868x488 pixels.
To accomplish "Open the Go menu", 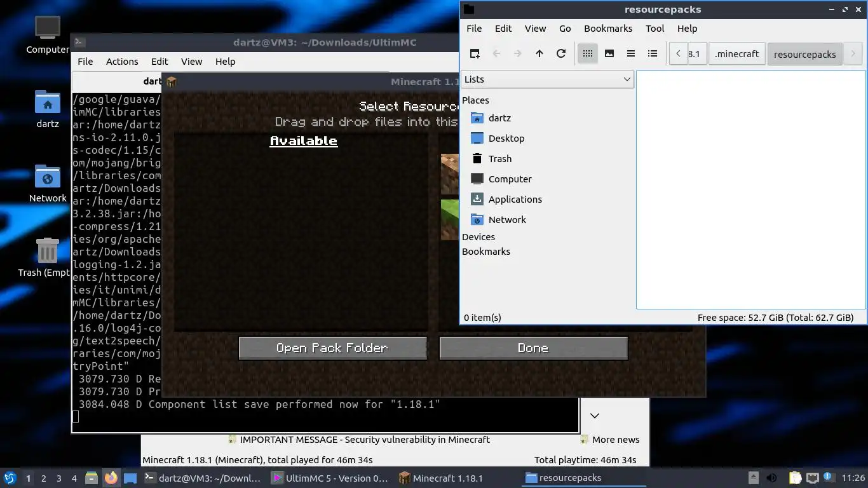I will click(x=565, y=29).
